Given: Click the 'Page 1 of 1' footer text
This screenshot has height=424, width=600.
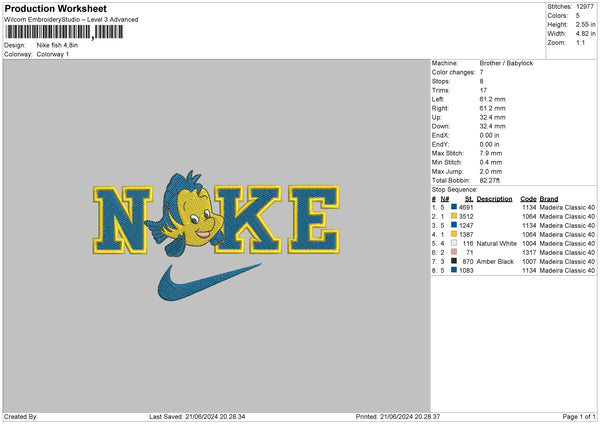Looking at the screenshot, I should [x=579, y=416].
